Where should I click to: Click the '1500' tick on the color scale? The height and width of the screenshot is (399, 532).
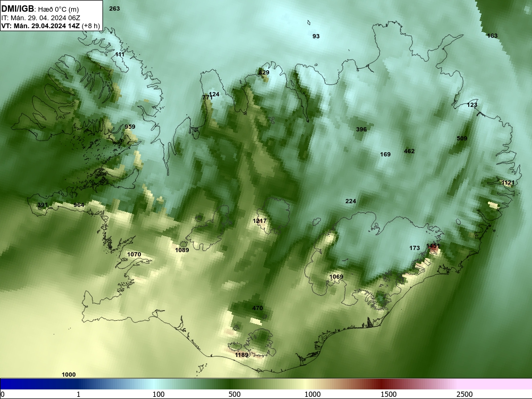tap(388, 394)
